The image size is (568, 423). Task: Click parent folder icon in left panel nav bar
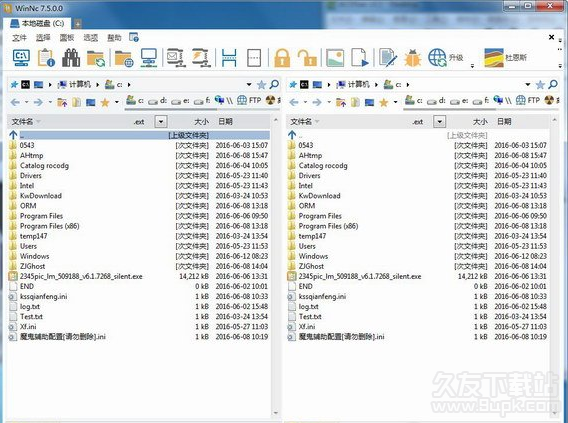pyautogui.click(x=62, y=102)
